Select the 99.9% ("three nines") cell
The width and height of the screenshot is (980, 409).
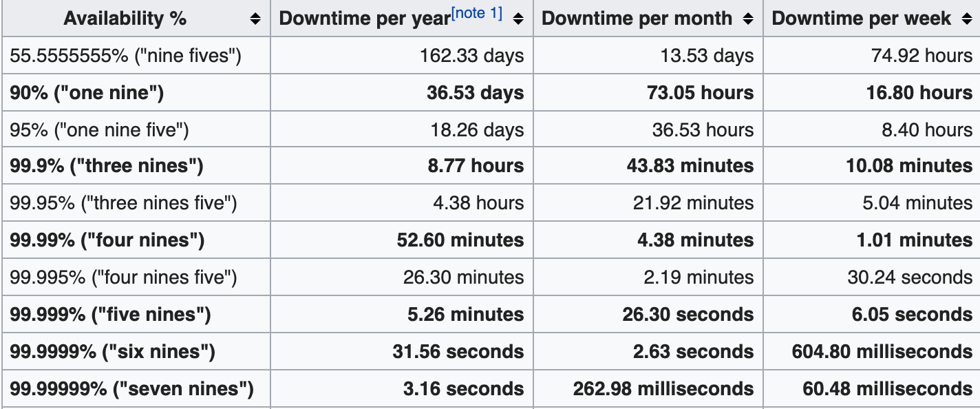(x=136, y=166)
